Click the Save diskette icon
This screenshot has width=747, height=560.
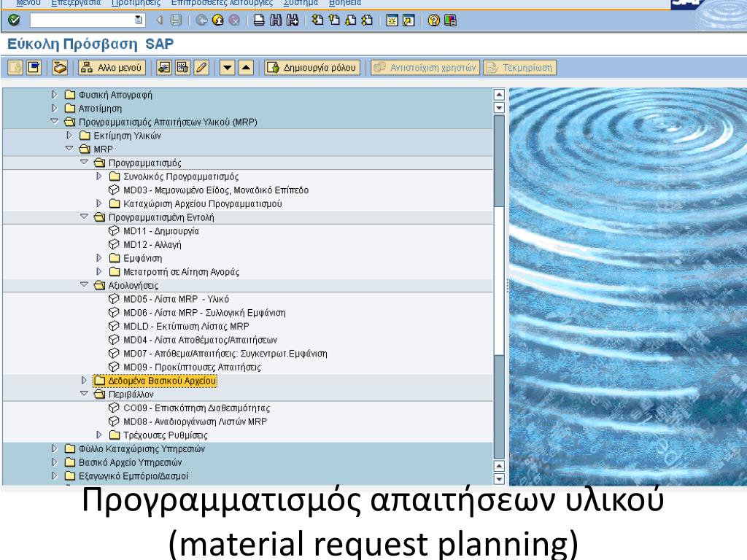click(177, 20)
